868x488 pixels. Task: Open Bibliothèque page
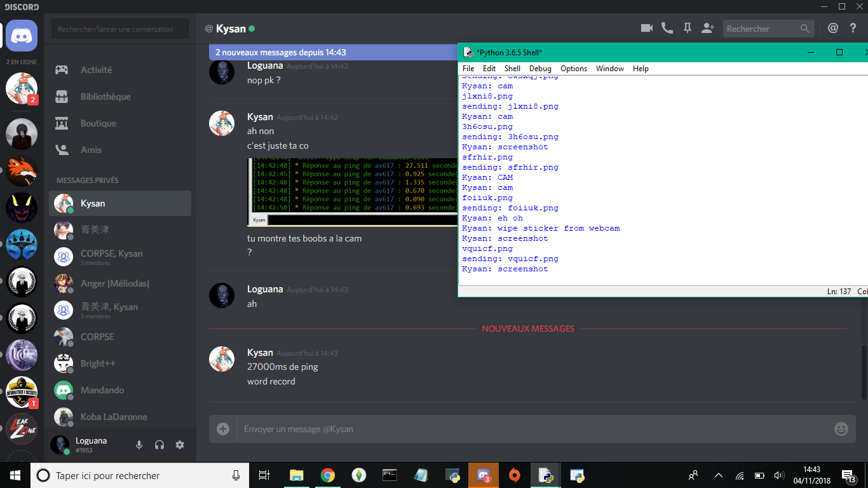click(x=120, y=97)
